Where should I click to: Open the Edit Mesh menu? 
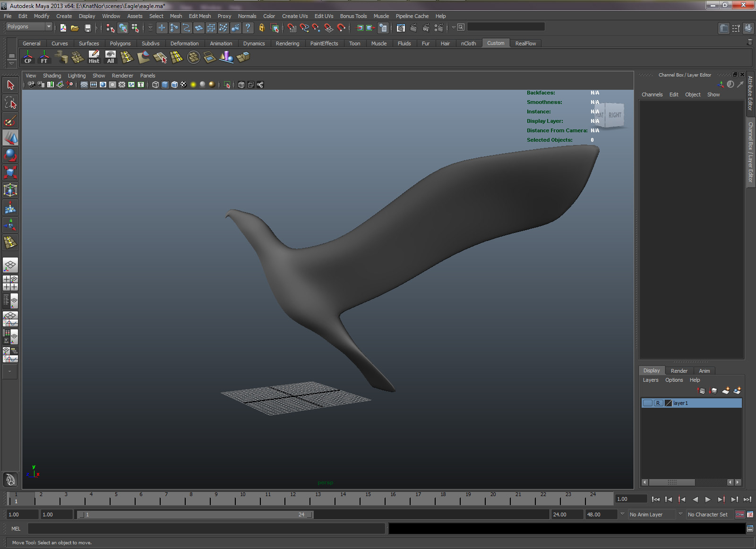[x=199, y=16]
